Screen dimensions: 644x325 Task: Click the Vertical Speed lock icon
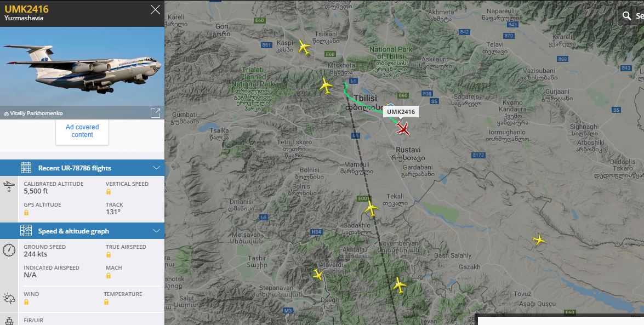[x=109, y=191]
